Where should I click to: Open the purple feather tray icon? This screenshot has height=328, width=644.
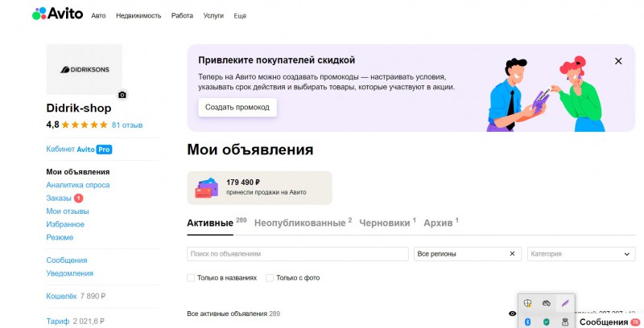[565, 303]
